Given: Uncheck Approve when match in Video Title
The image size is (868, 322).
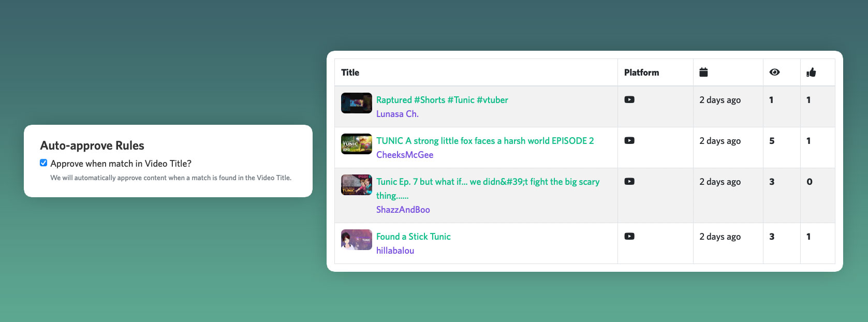Looking at the screenshot, I should 43,163.
